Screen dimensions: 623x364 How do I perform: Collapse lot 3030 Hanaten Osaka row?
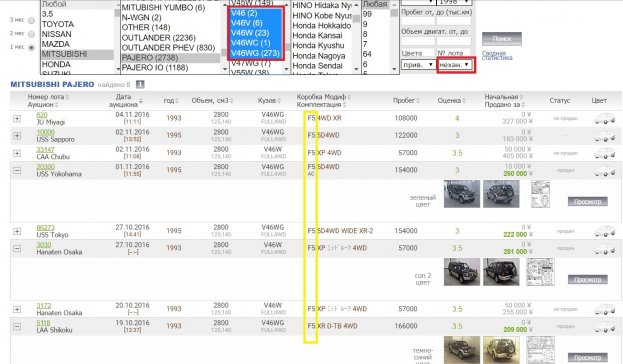tap(17, 248)
